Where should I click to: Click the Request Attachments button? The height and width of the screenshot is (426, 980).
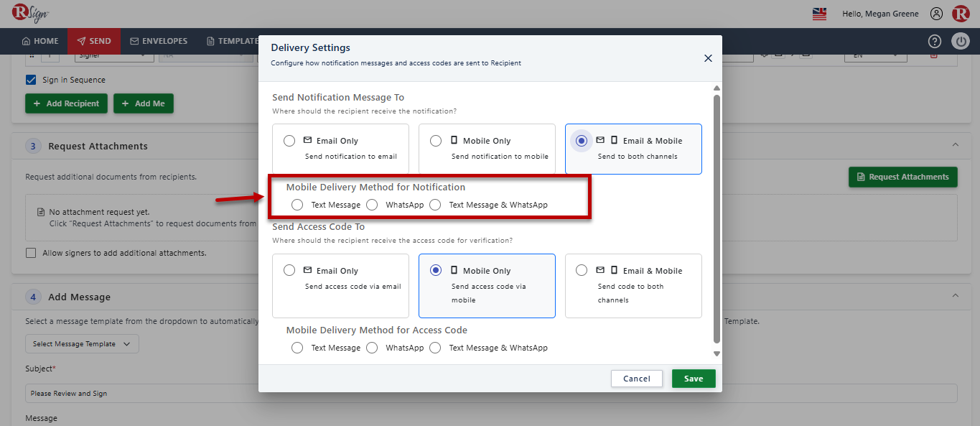click(x=902, y=177)
